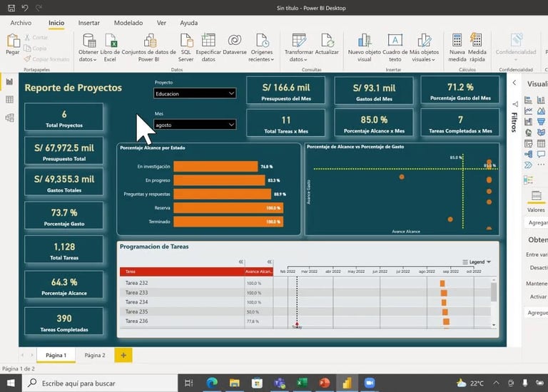
Task: Click the Today marker in timeline
Action: point(297,325)
